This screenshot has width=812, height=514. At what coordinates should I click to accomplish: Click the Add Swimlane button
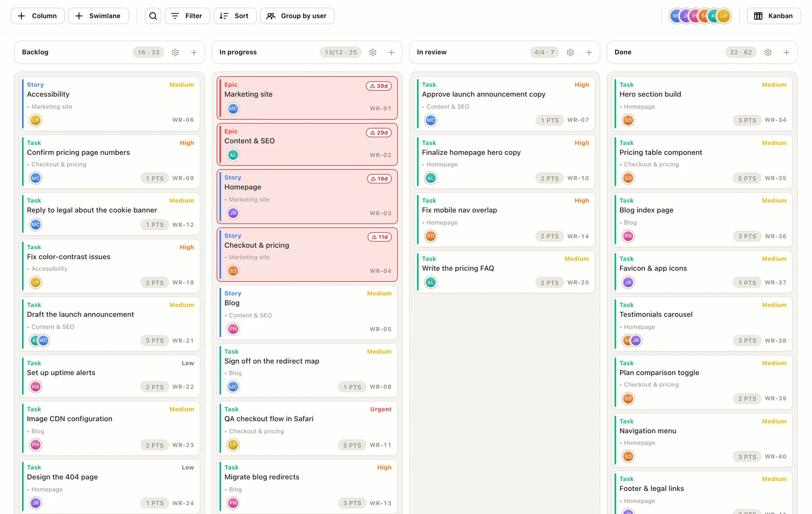pyautogui.click(x=98, y=16)
